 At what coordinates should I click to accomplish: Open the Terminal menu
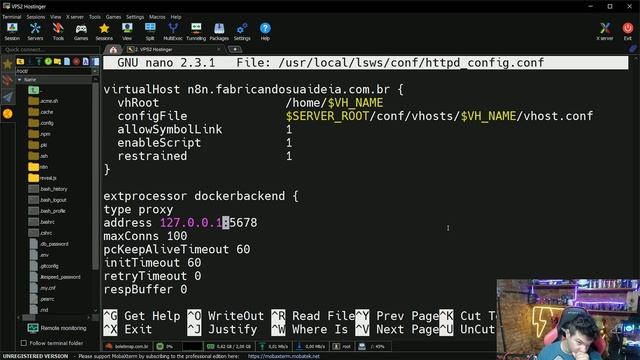coord(12,17)
